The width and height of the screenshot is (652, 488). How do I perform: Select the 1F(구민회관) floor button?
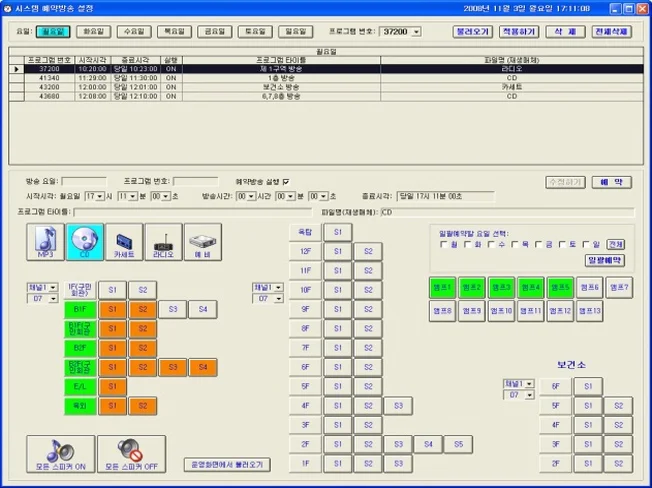coord(80,290)
